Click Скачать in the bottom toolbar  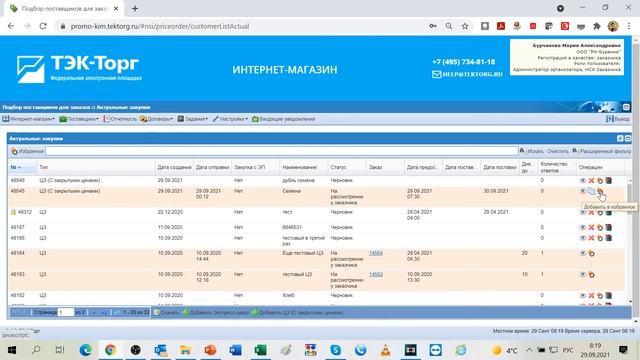[167, 313]
